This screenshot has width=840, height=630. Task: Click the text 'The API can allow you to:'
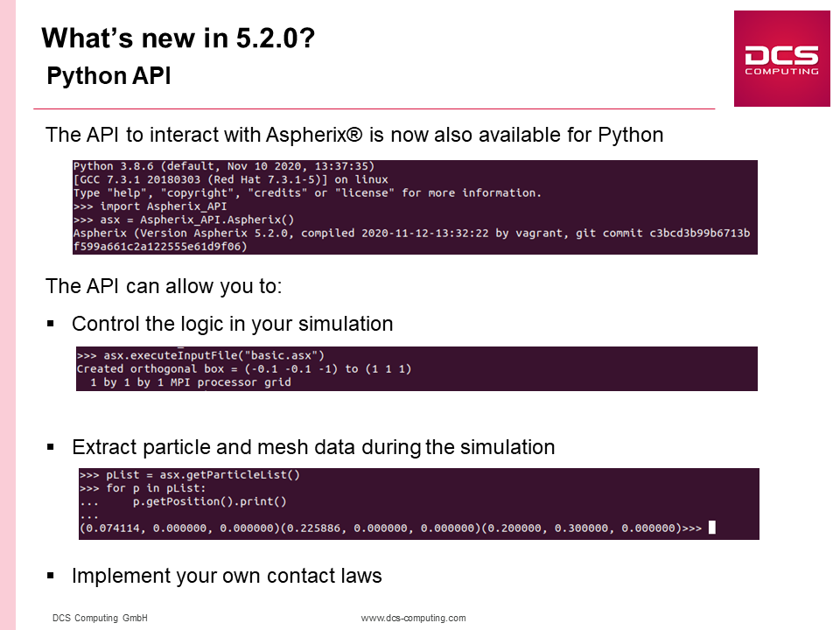164,286
